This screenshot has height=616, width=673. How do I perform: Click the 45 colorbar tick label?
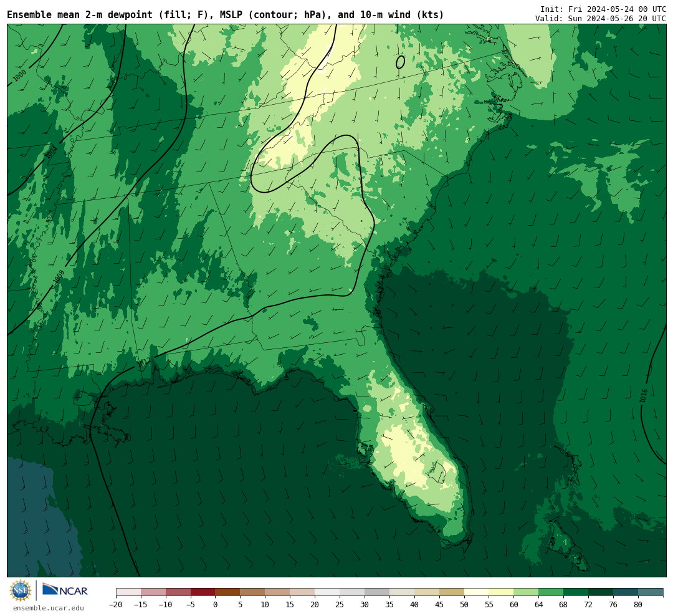[x=439, y=605]
